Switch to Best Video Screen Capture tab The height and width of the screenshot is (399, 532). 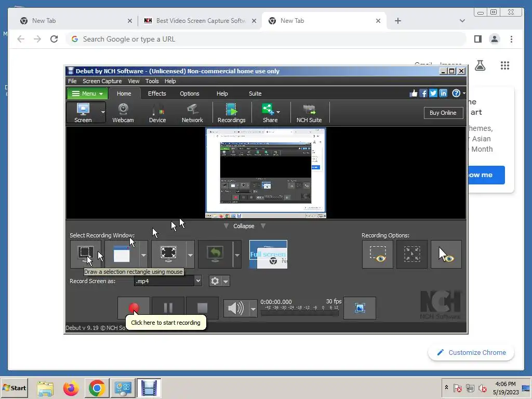point(200,21)
